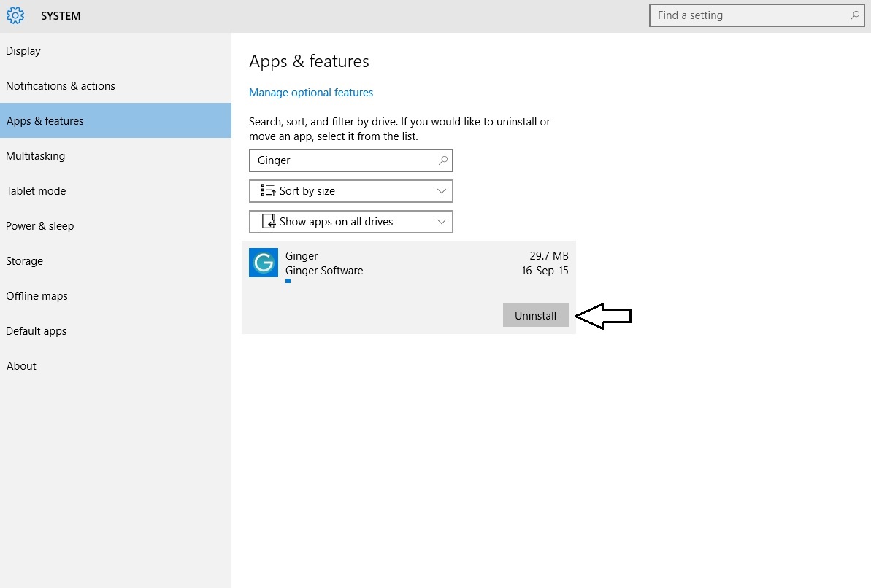The image size is (871, 588).
Task: Go to Multitasking settings
Action: coord(115,156)
